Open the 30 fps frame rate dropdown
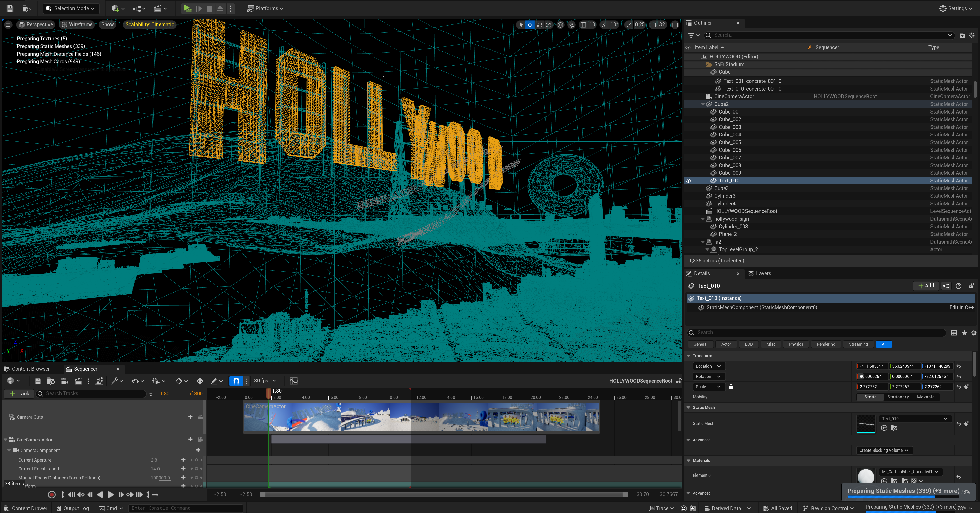 [x=265, y=381]
